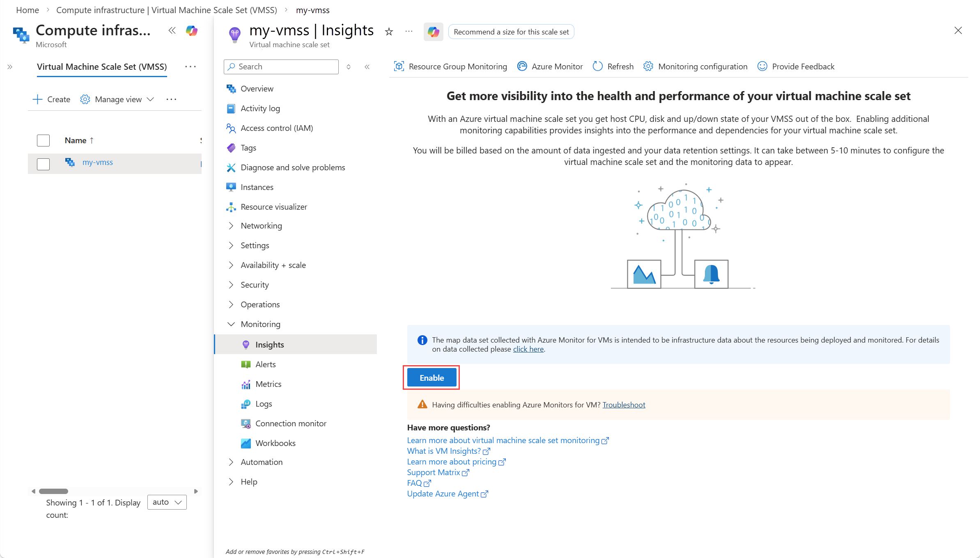Screen dimensions: 980x558
Task: Refresh the Insights page
Action: click(613, 66)
